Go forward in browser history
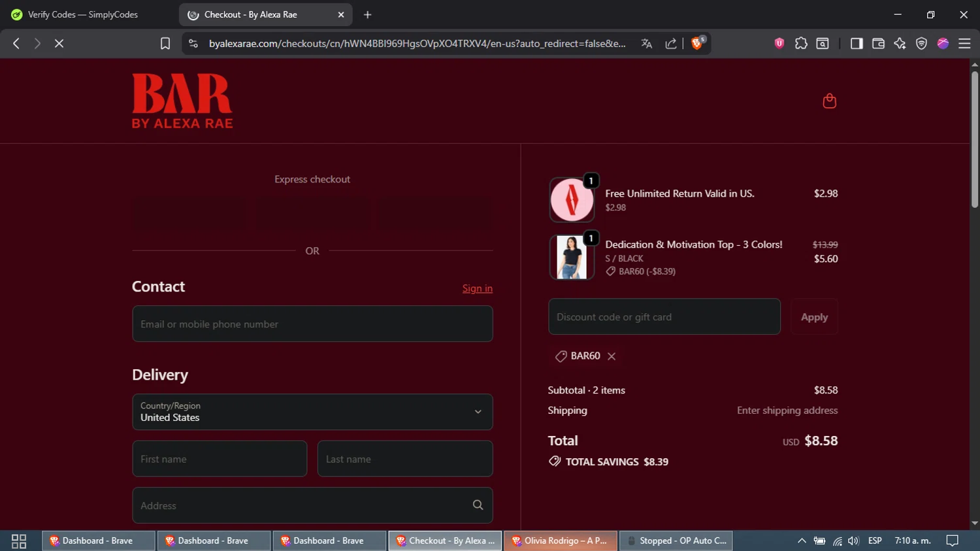The height and width of the screenshot is (551, 980). (x=37, y=43)
